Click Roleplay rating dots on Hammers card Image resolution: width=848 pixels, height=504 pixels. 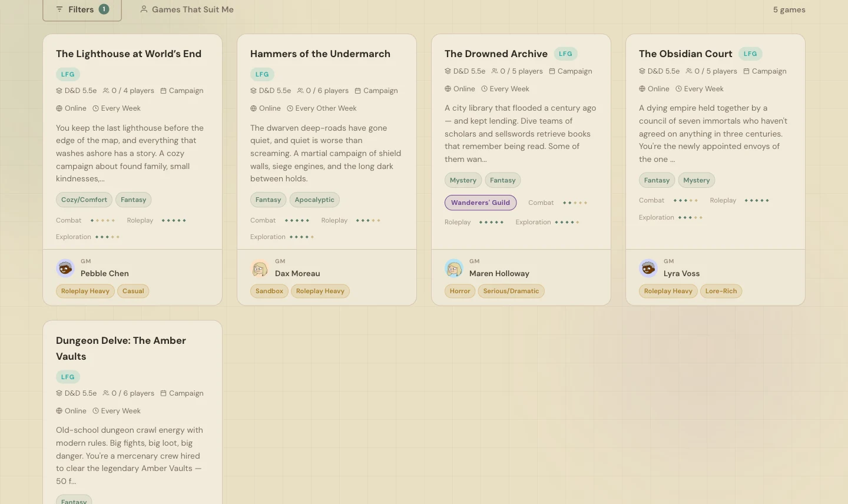(x=368, y=220)
